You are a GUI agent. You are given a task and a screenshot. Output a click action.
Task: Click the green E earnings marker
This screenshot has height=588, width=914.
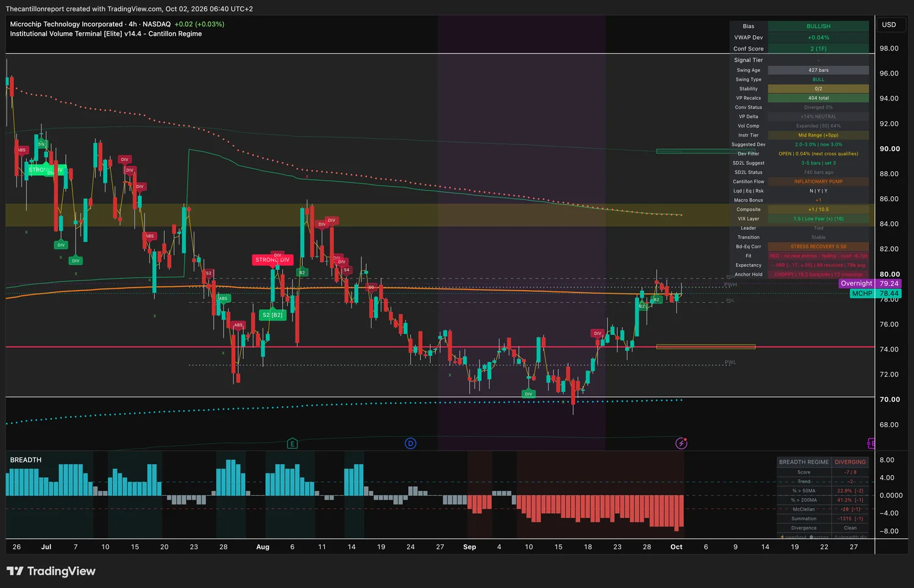(292, 444)
